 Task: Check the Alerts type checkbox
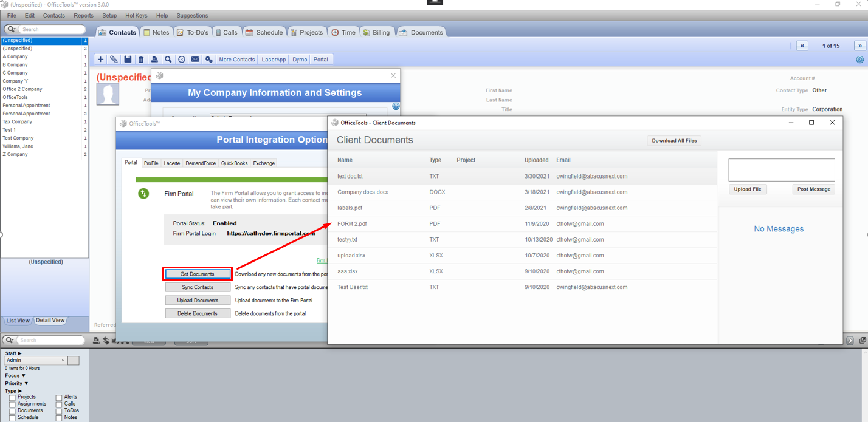coord(59,398)
